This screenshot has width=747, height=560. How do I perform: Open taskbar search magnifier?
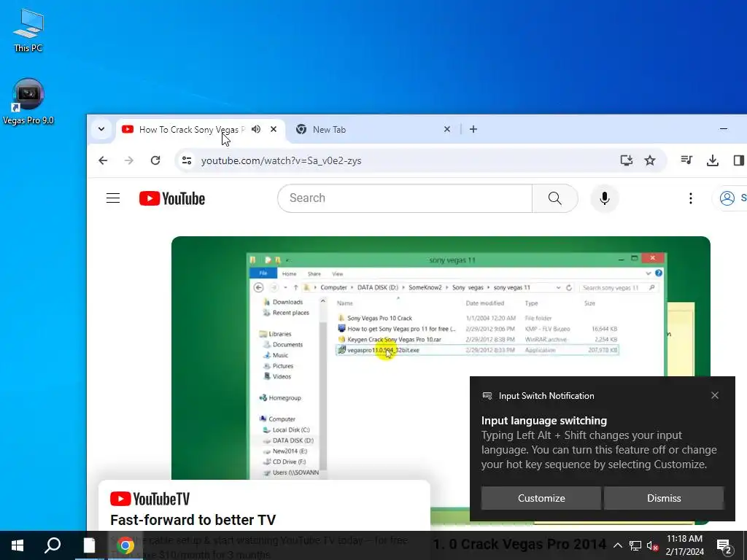[x=53, y=545]
